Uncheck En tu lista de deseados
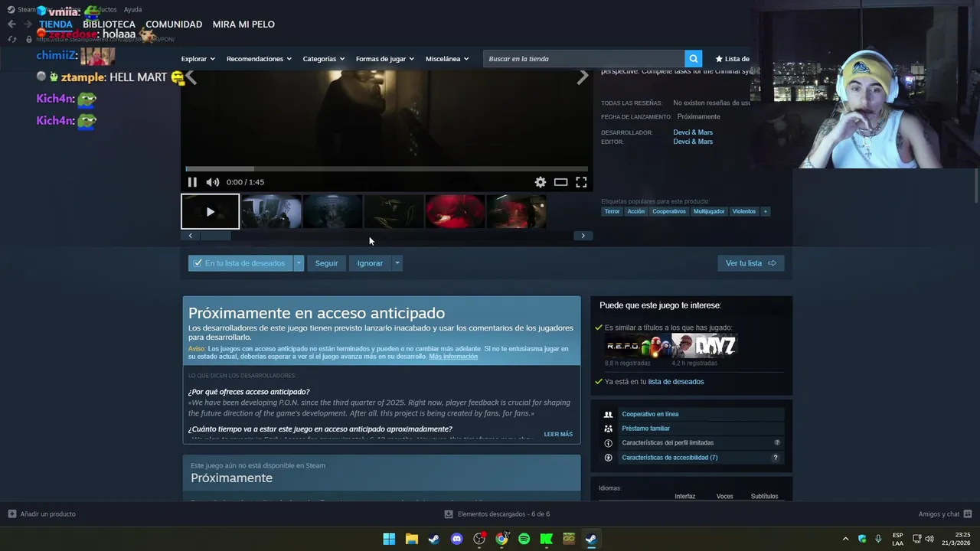The image size is (980, 551). (x=240, y=263)
